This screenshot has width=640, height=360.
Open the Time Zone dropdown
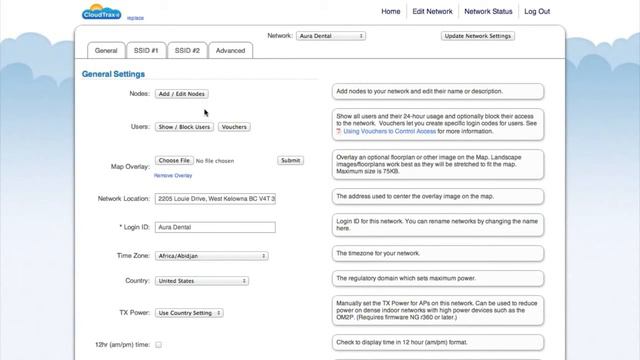[x=211, y=256]
